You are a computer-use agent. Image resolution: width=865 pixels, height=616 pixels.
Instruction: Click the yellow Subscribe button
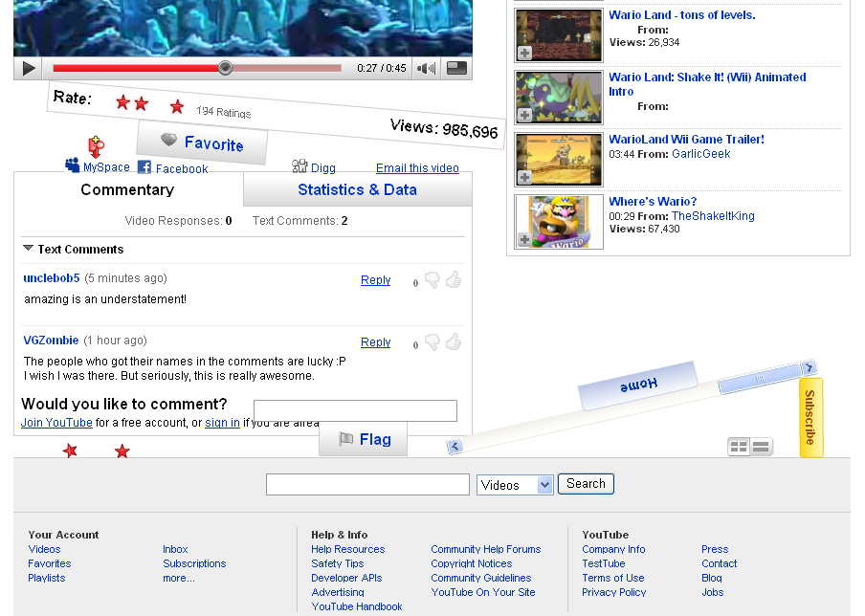coord(811,417)
